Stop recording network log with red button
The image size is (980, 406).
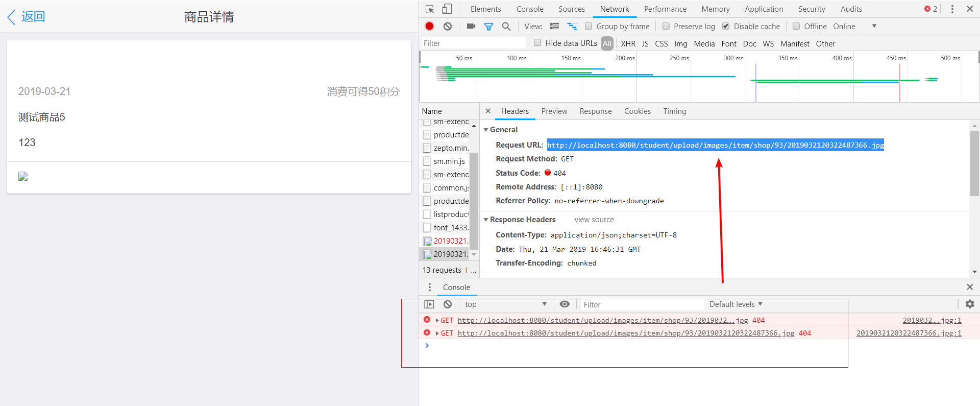tap(429, 26)
